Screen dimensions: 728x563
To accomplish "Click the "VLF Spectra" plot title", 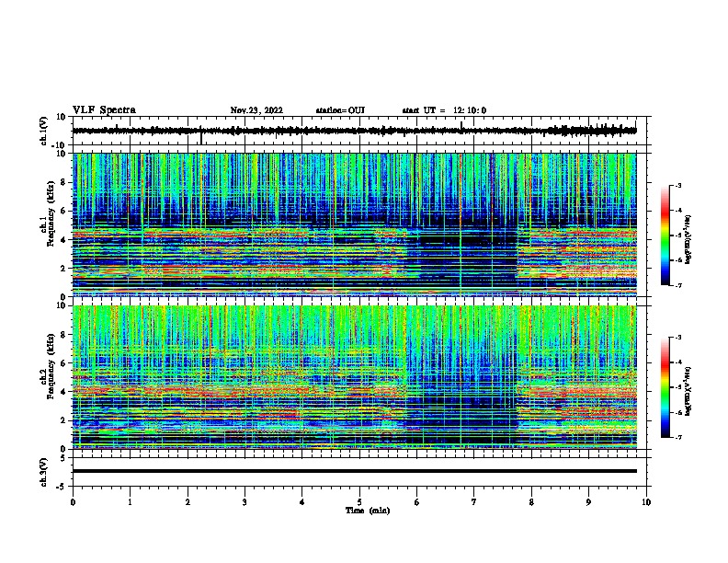I will point(104,110).
